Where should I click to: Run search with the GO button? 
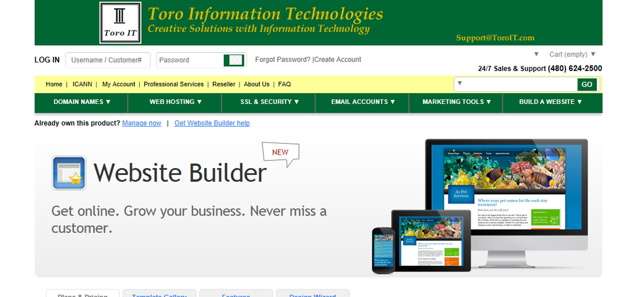tap(587, 85)
